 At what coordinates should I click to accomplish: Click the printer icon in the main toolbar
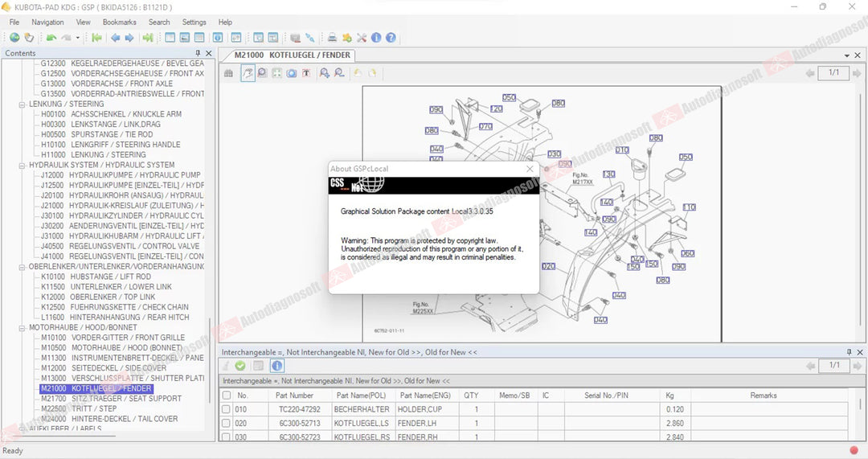[332, 38]
